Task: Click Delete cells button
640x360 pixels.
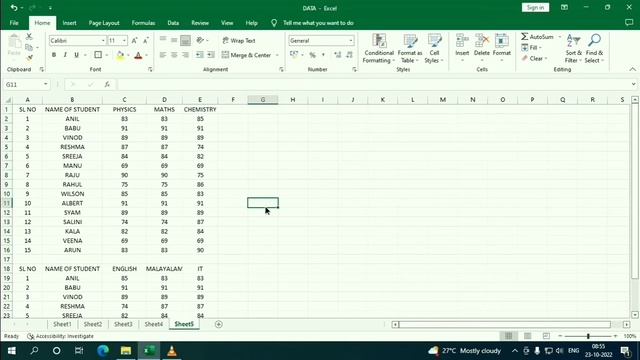Action: tap(482, 48)
